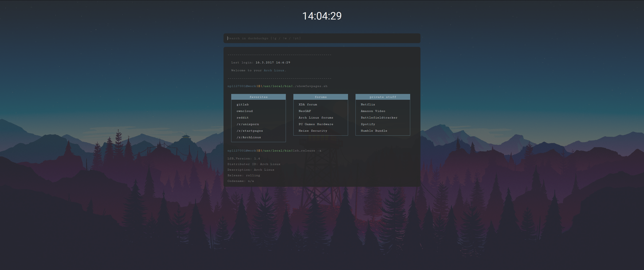The width and height of the screenshot is (644, 270).
Task: Open the /r/unixporn link
Action: coord(247,124)
